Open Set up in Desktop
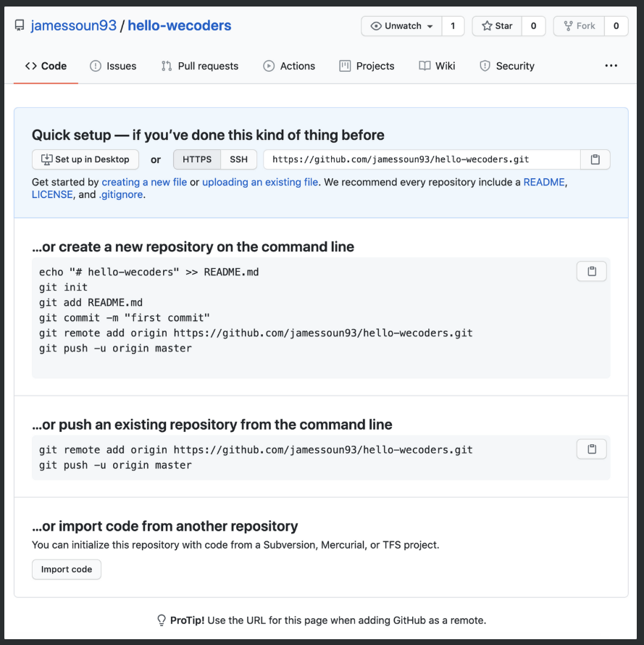 (85, 159)
